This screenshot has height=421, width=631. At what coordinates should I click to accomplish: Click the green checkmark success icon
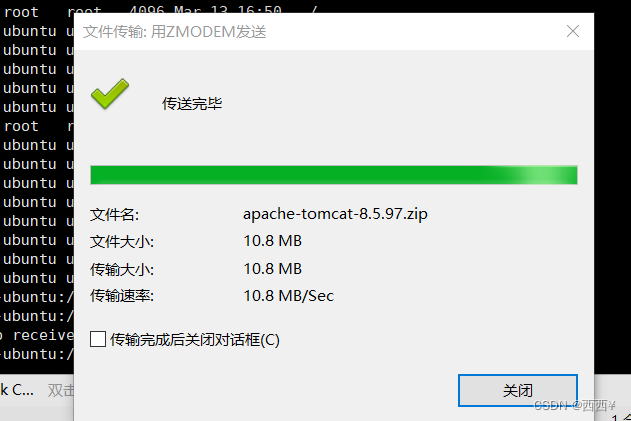pos(110,93)
